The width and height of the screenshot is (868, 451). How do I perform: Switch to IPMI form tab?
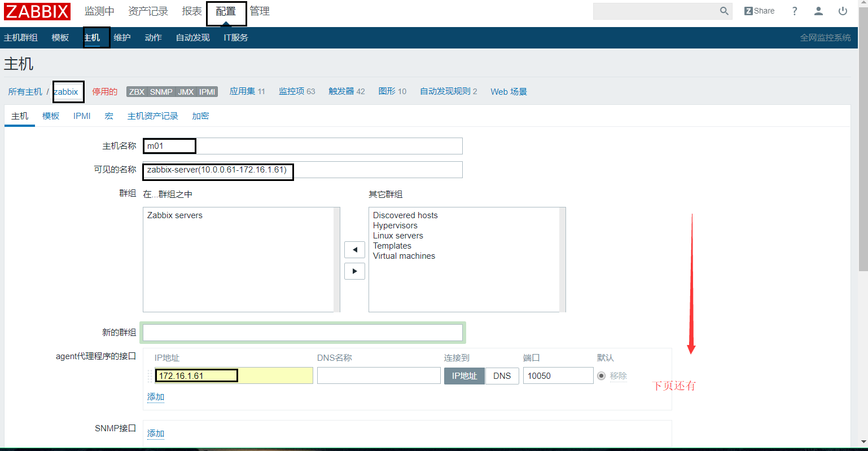pos(82,116)
